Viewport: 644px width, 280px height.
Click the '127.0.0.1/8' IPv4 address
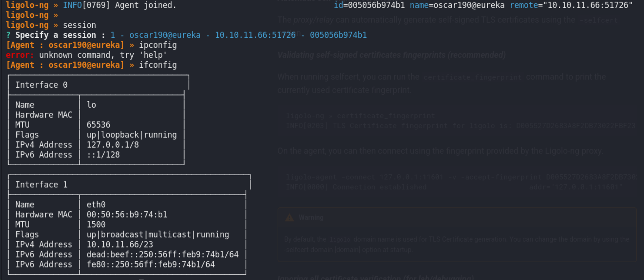point(113,145)
